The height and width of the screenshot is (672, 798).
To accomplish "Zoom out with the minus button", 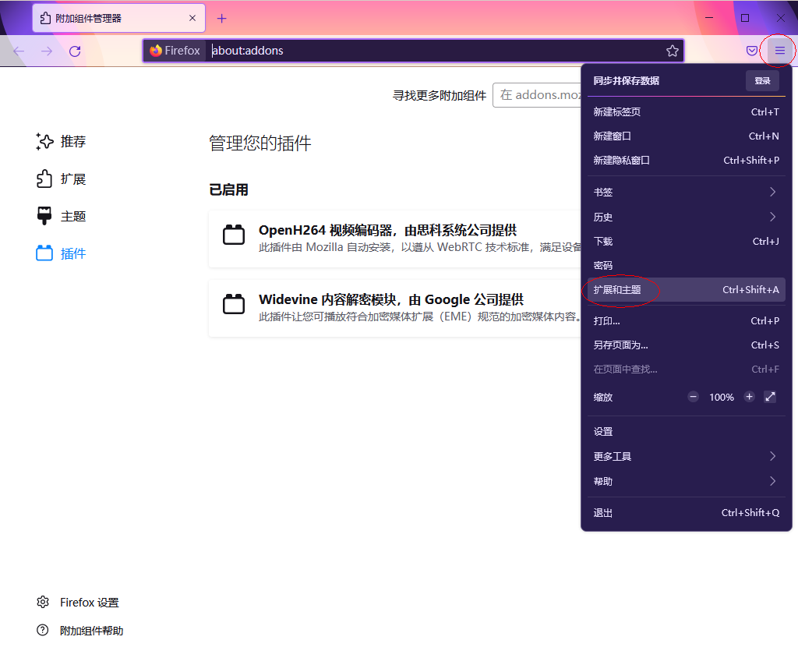I will (693, 397).
